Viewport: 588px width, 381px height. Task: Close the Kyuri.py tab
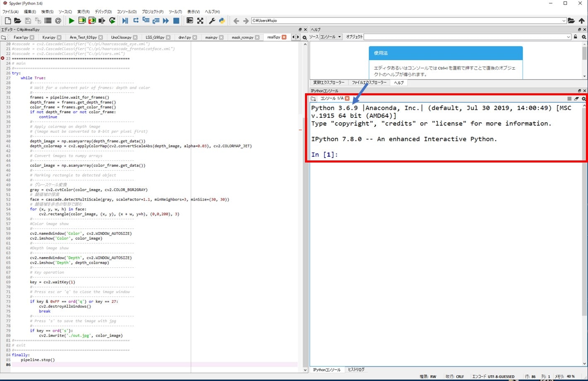[59, 37]
